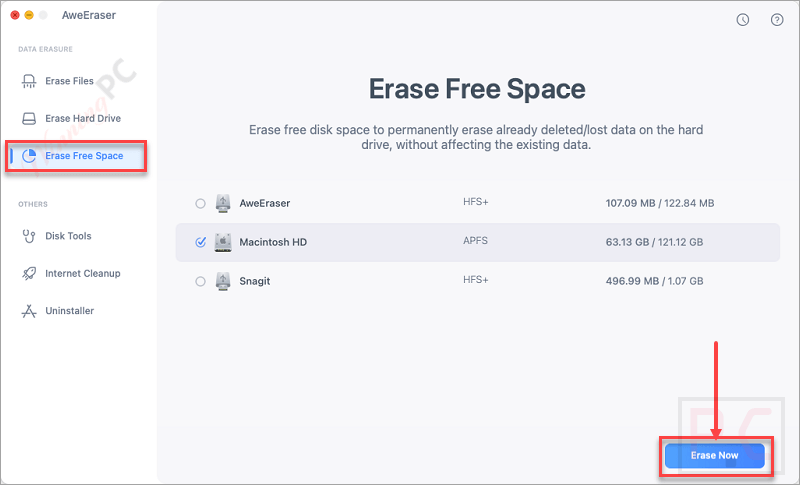Select the Snagit volume radio button
The image size is (800, 485).
point(201,282)
